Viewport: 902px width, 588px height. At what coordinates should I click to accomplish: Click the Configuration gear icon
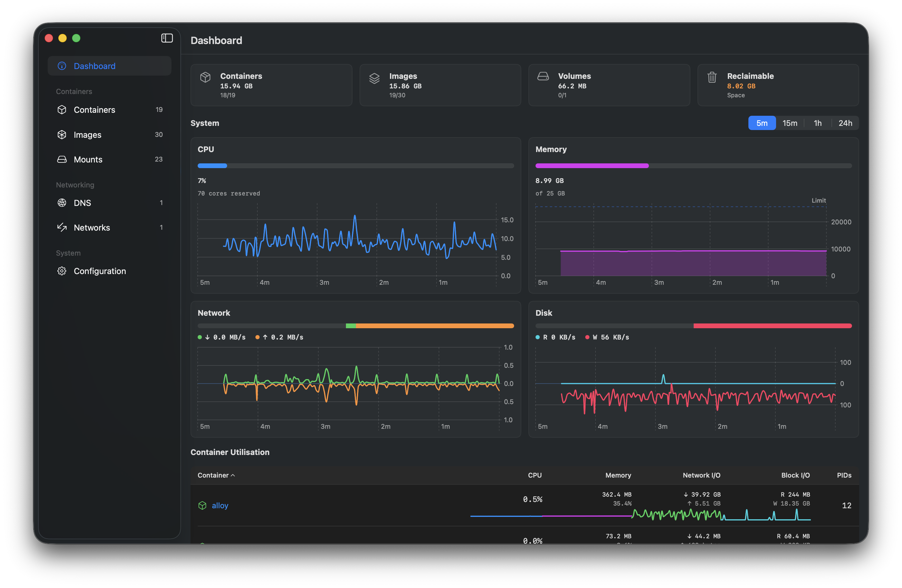62,271
